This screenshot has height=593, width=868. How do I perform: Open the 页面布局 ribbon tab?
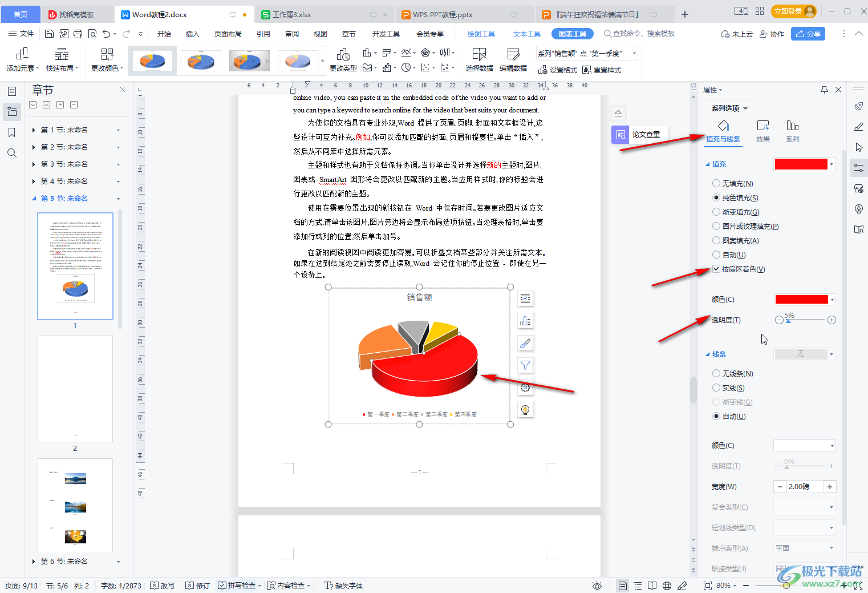[x=228, y=34]
